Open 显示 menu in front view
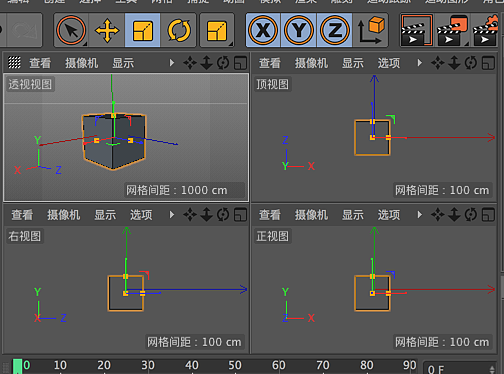This screenshot has height=374, width=504. tap(353, 215)
